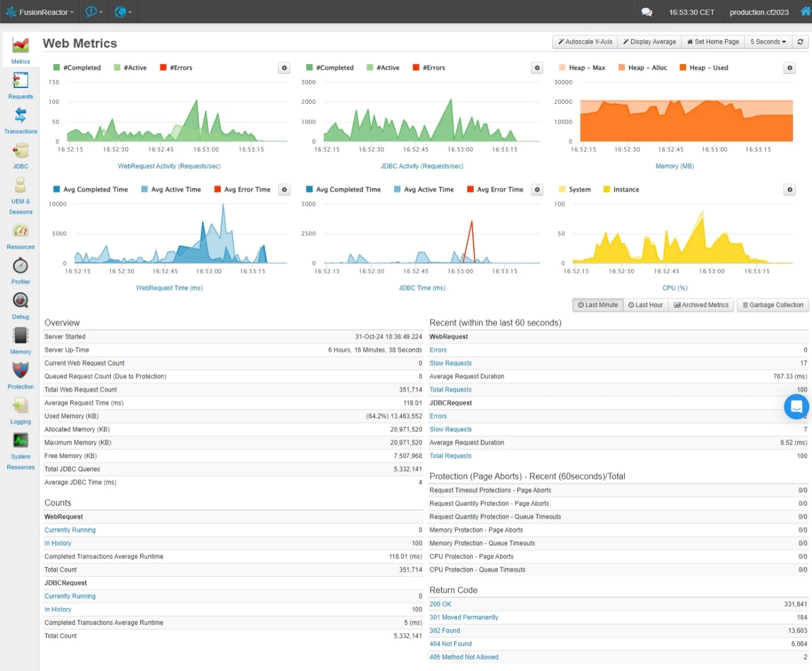Open 302 Found return code link
Screen dimensions: 812x671
tap(445, 631)
